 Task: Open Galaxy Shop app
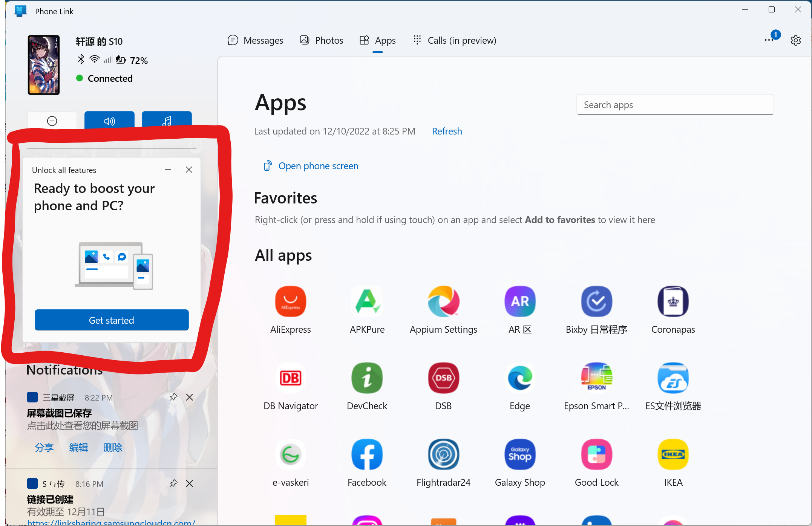coord(520,454)
